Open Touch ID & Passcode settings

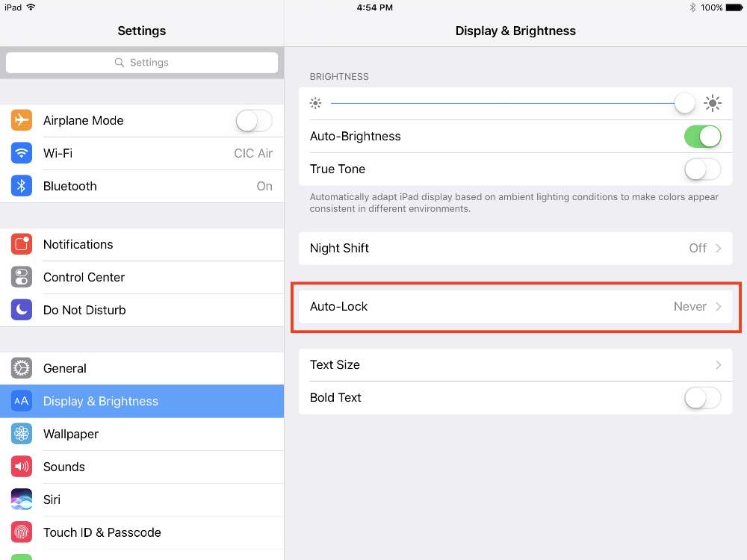tap(142, 532)
